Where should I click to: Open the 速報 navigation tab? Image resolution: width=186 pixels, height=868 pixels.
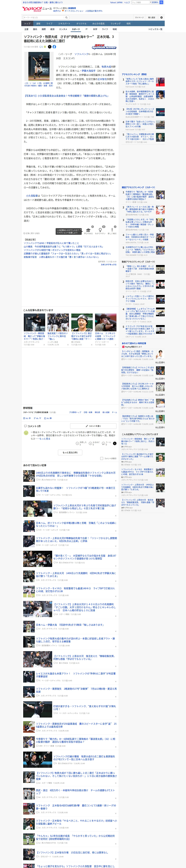tap(38, 24)
